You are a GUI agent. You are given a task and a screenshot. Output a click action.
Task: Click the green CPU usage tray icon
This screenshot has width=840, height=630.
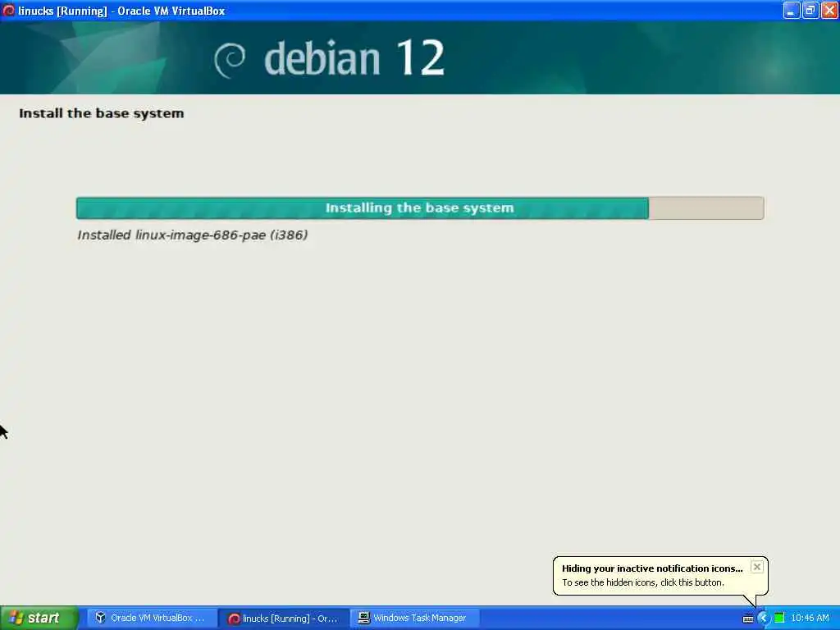779,619
